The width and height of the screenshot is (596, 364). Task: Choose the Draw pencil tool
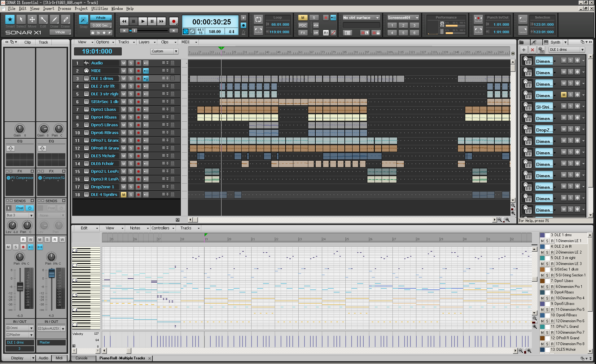[54, 19]
